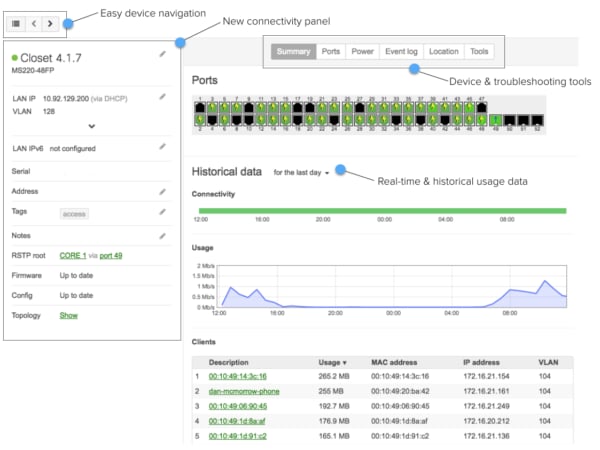
Task: Edit the LAN IPv6 configuration pencil
Action: 163,147
